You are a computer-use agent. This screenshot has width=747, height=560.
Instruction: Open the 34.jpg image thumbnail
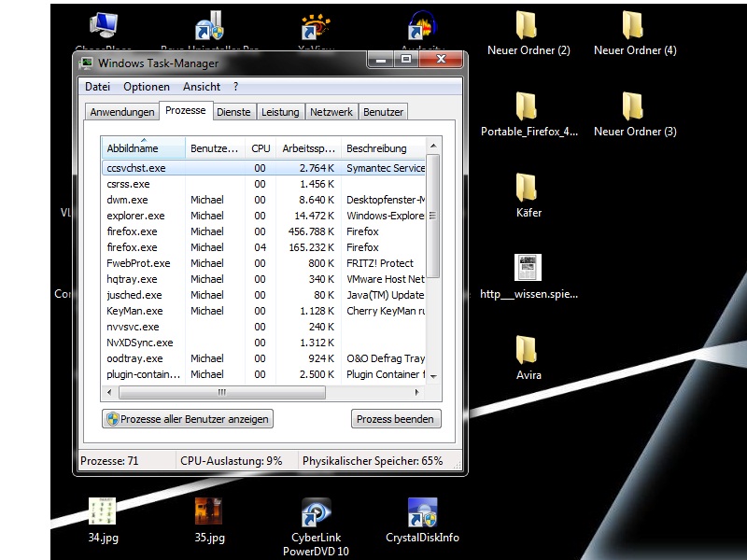click(102, 511)
